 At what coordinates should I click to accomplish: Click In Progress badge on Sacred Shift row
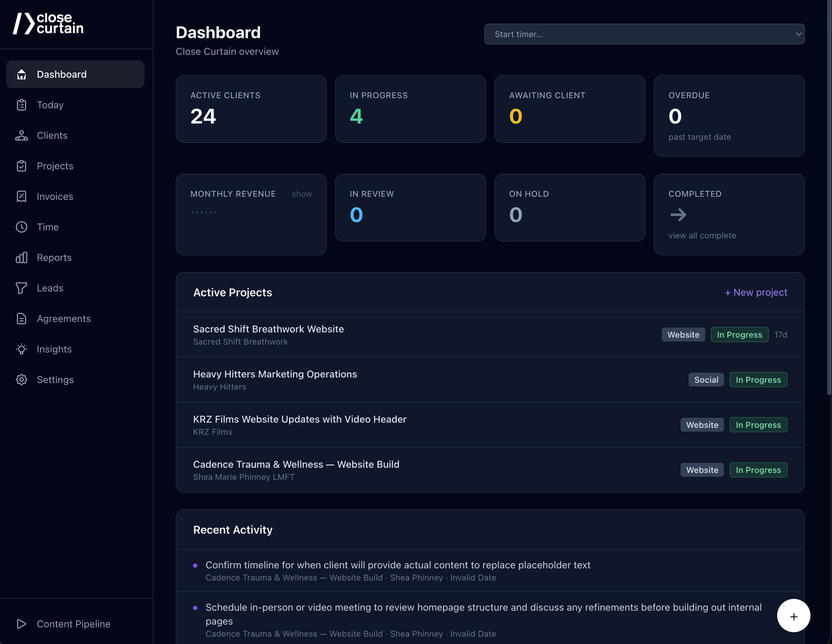739,334
